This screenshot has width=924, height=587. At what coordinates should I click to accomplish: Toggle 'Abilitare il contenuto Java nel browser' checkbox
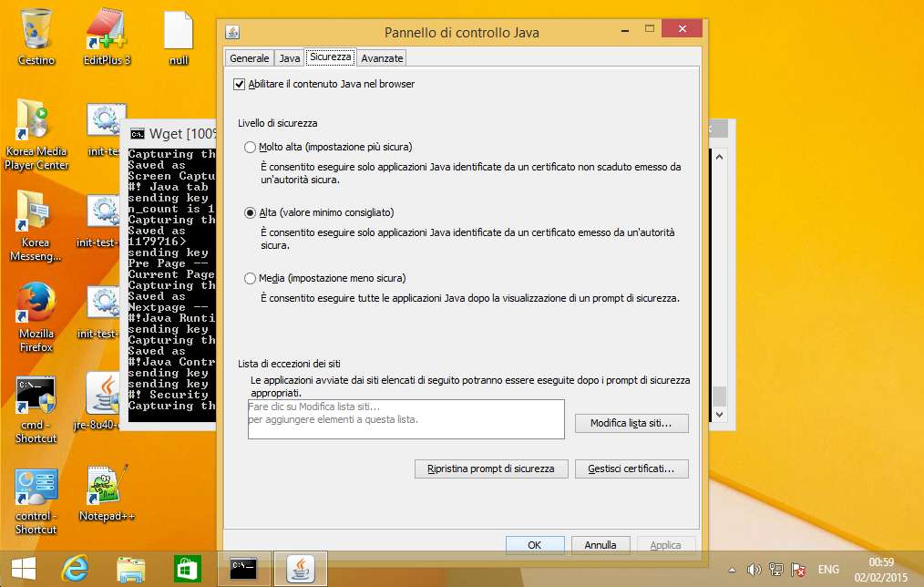(x=240, y=84)
